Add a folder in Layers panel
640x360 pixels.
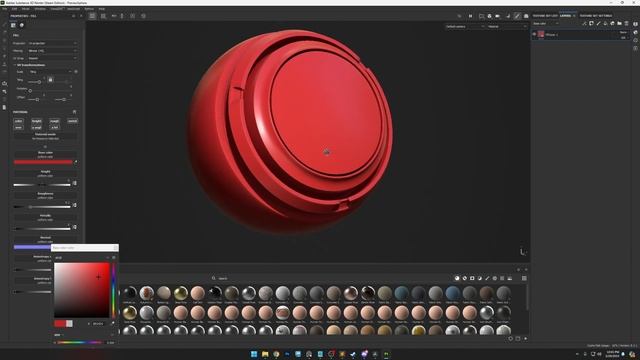pos(620,24)
